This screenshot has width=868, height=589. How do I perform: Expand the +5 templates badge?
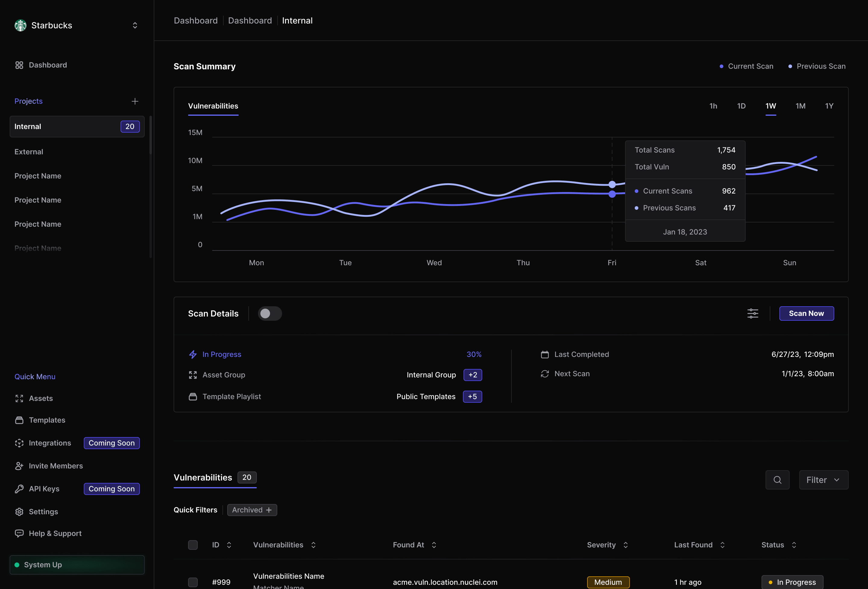point(473,397)
